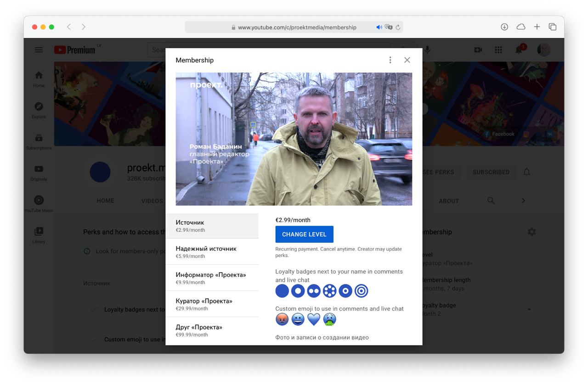Open the Membership dialog three-dot menu

click(390, 60)
